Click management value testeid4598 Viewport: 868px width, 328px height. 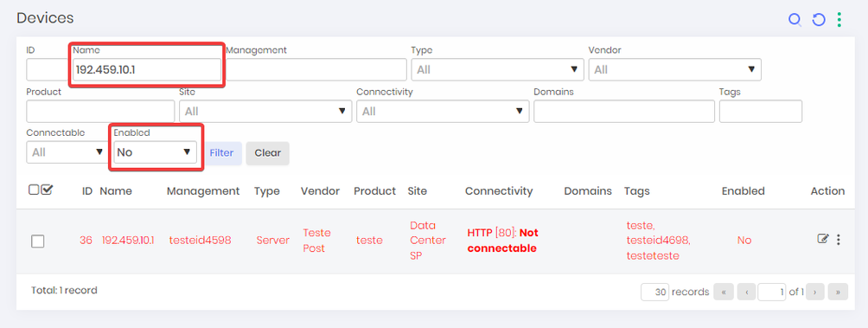tap(200, 240)
